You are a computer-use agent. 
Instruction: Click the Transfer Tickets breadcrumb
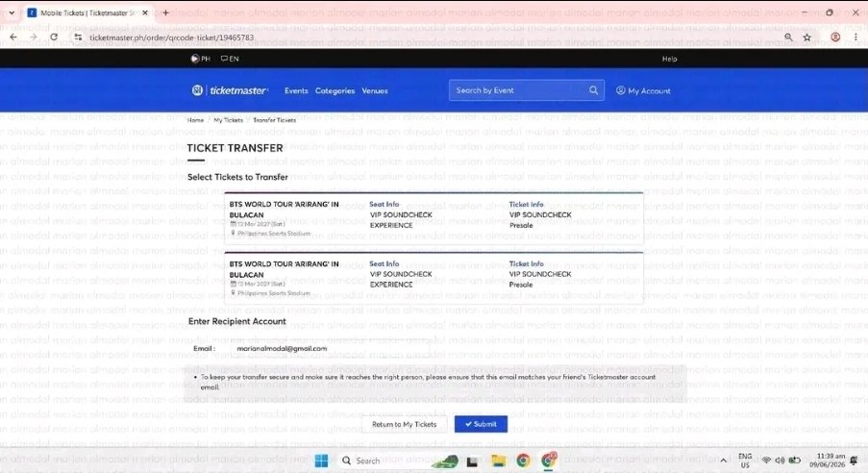click(x=275, y=119)
